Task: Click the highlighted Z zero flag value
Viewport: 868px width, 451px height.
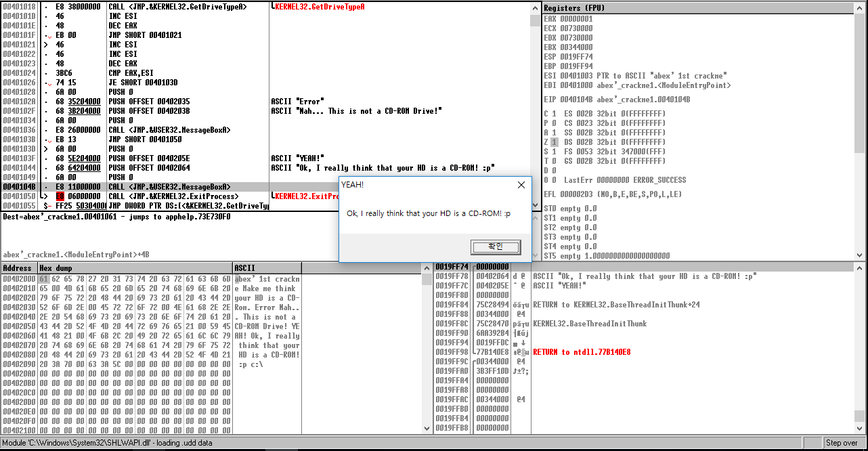Action: pos(554,142)
